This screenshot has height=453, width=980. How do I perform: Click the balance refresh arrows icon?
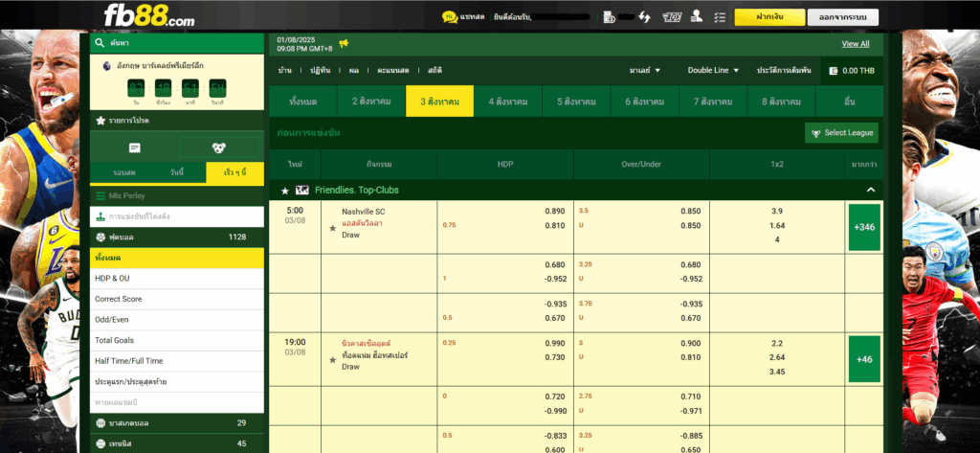[644, 17]
